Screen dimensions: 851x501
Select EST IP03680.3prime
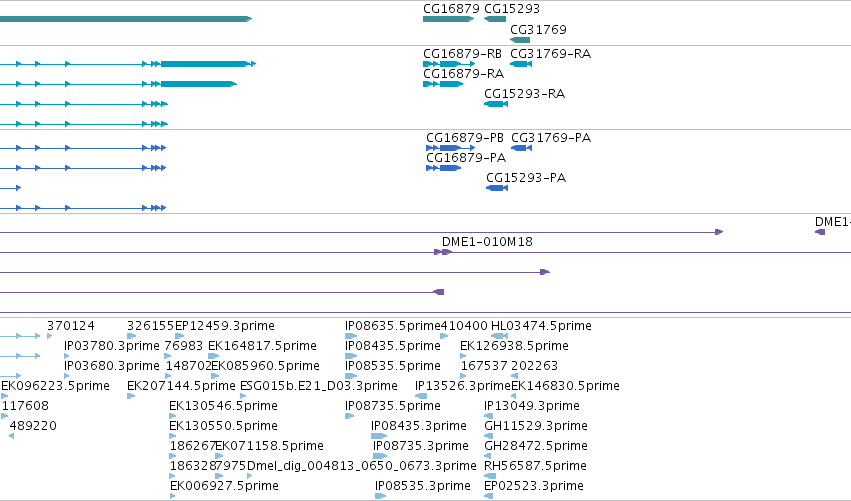click(112, 366)
